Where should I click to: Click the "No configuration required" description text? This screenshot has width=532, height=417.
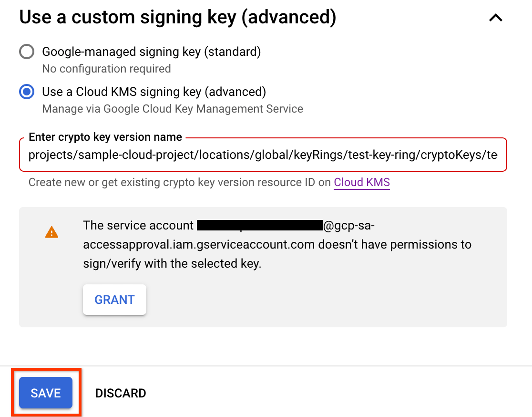pos(106,69)
